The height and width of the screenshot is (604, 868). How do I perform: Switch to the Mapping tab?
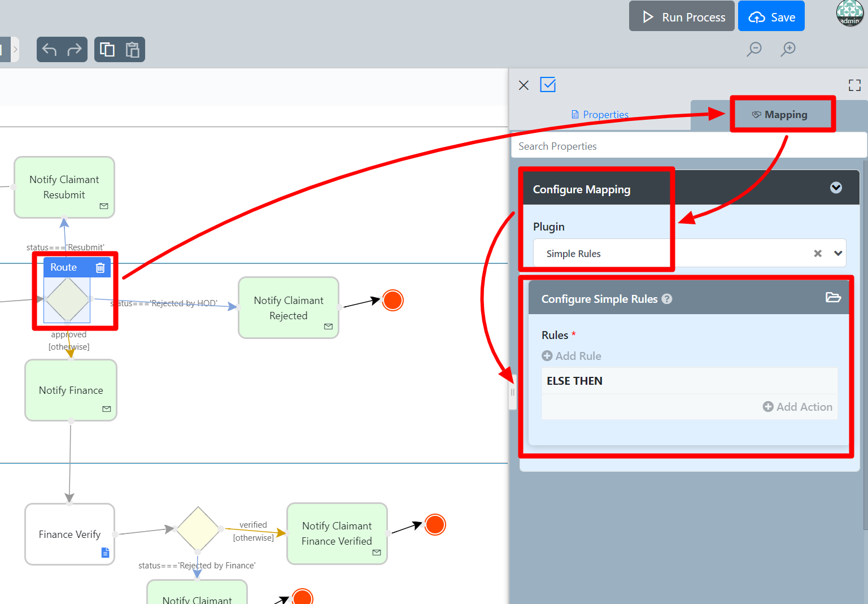pos(780,115)
